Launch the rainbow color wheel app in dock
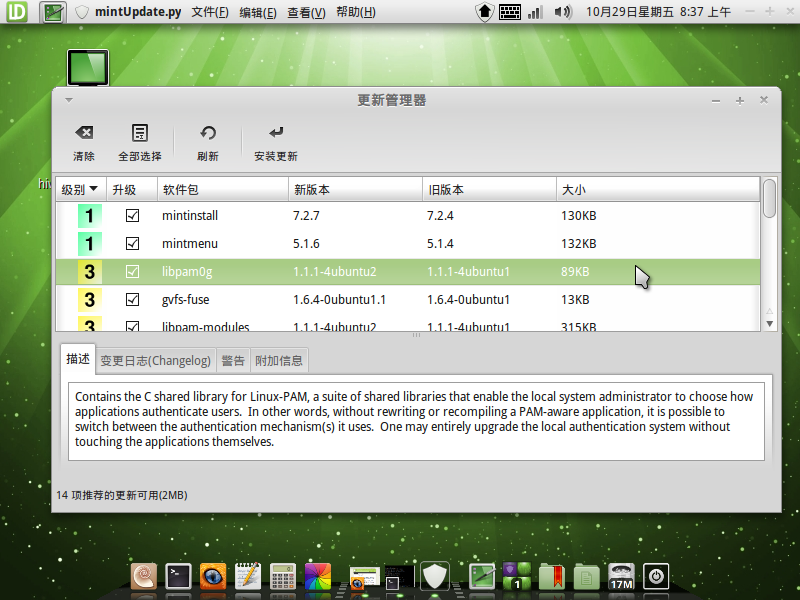Screen dimensions: 800x600 pyautogui.click(x=318, y=577)
